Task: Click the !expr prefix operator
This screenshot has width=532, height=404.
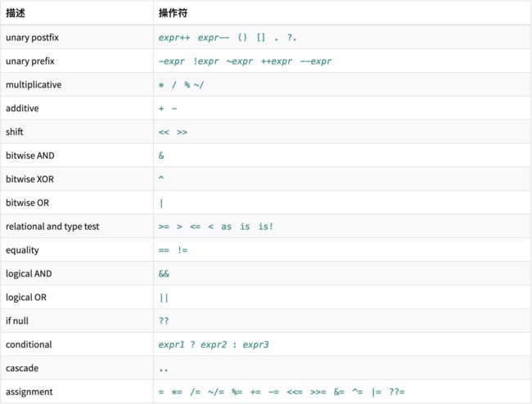Action: click(206, 61)
